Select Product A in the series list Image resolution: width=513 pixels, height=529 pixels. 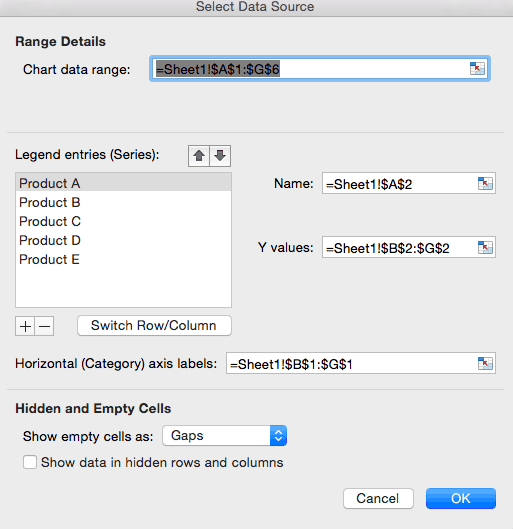click(123, 183)
